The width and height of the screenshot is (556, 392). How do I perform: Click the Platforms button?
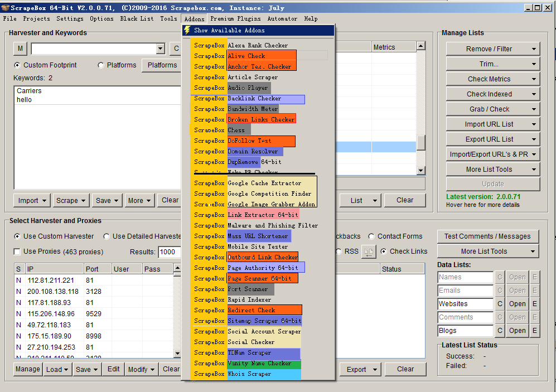click(162, 65)
